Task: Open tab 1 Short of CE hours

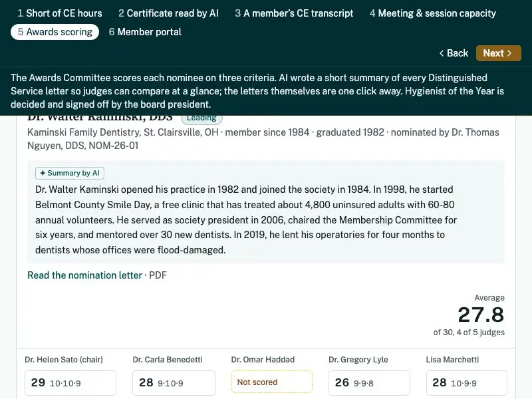Action: point(60,13)
